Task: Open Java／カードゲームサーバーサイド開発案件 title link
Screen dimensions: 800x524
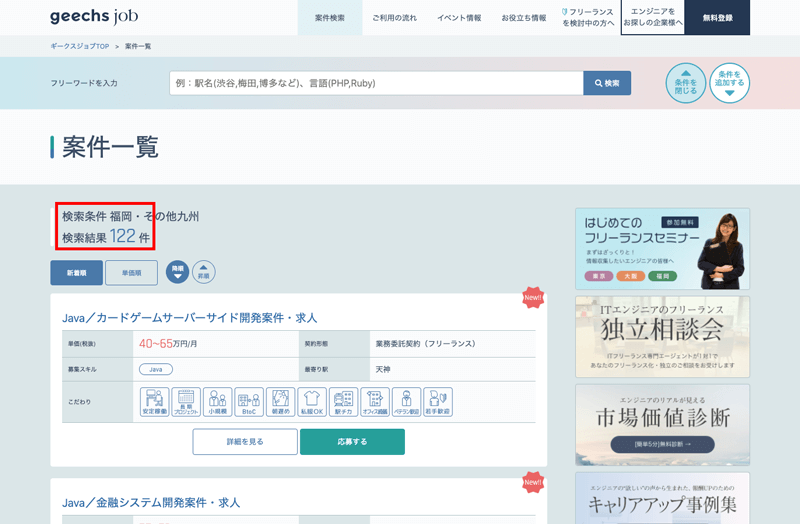Action: (189, 318)
